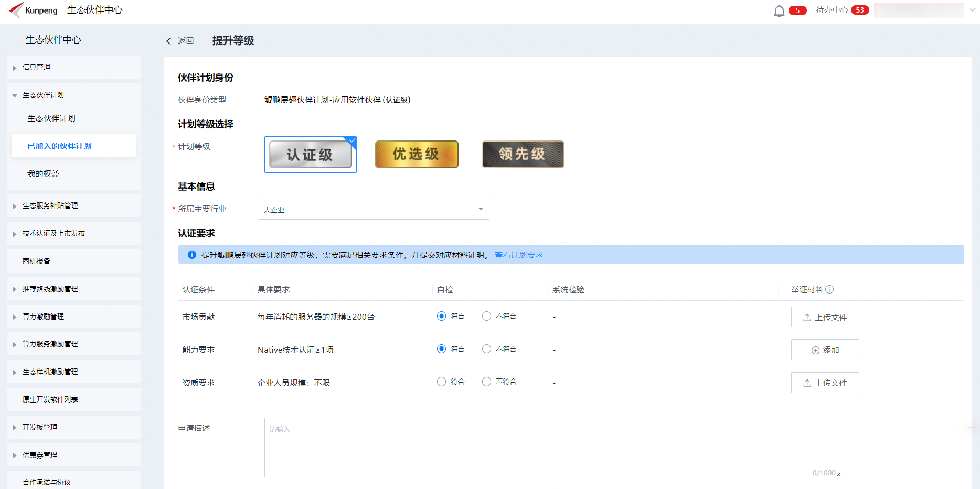Screen dimensions: 980x489
Task: Click the 系统检验 column header
Action: point(568,289)
